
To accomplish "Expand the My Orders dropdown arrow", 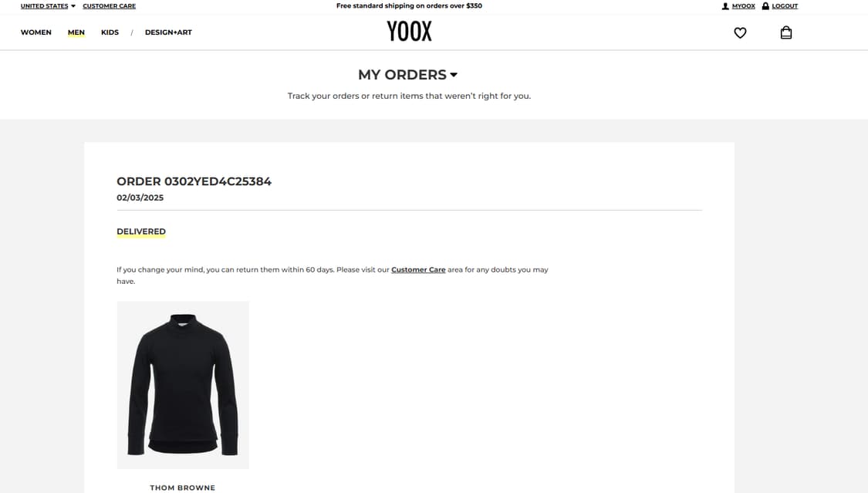I will tap(454, 75).
